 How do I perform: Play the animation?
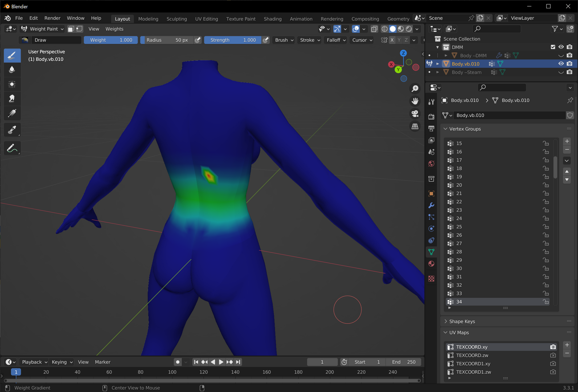coord(221,362)
